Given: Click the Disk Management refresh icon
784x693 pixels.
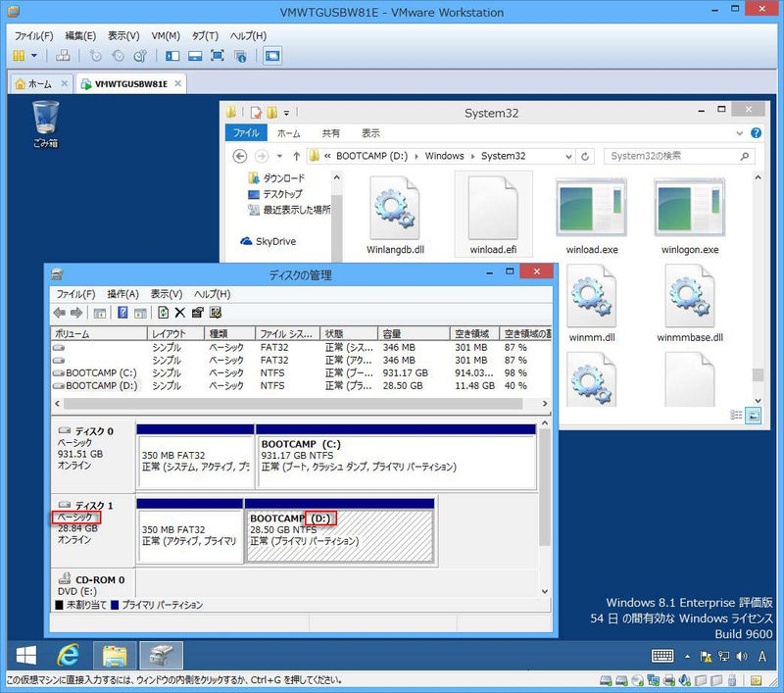Looking at the screenshot, I should tap(163, 313).
